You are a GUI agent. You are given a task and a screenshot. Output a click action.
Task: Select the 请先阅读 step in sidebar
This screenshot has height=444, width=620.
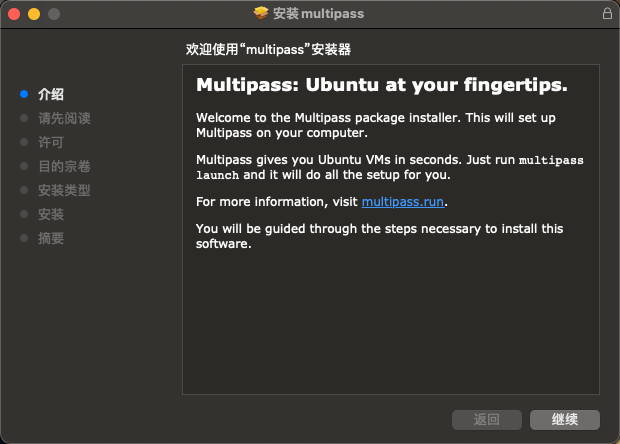[64, 118]
